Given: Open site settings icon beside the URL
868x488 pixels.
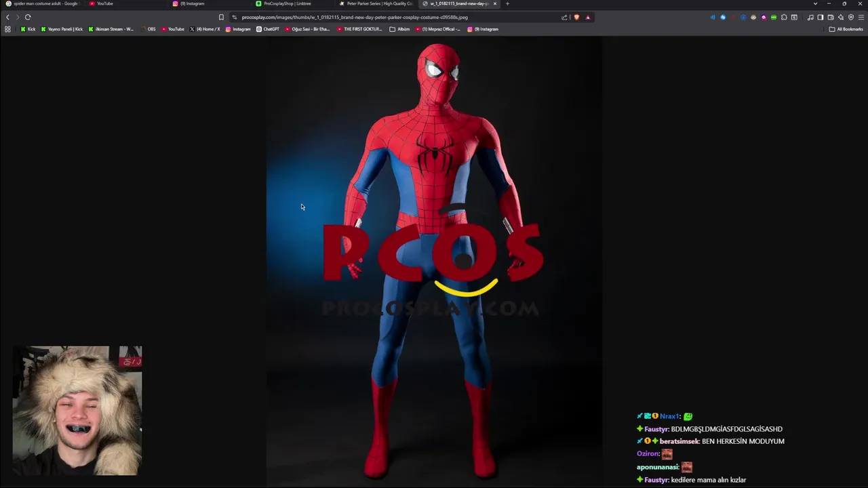Looking at the screenshot, I should point(235,17).
